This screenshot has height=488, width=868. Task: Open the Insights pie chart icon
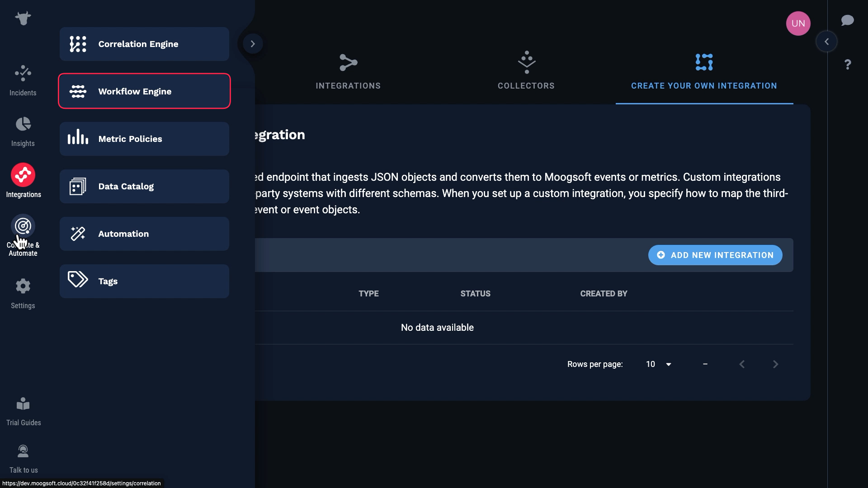point(23,124)
